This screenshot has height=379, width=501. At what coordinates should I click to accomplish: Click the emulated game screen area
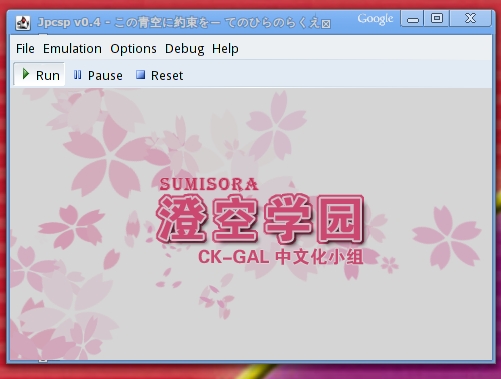(251, 224)
